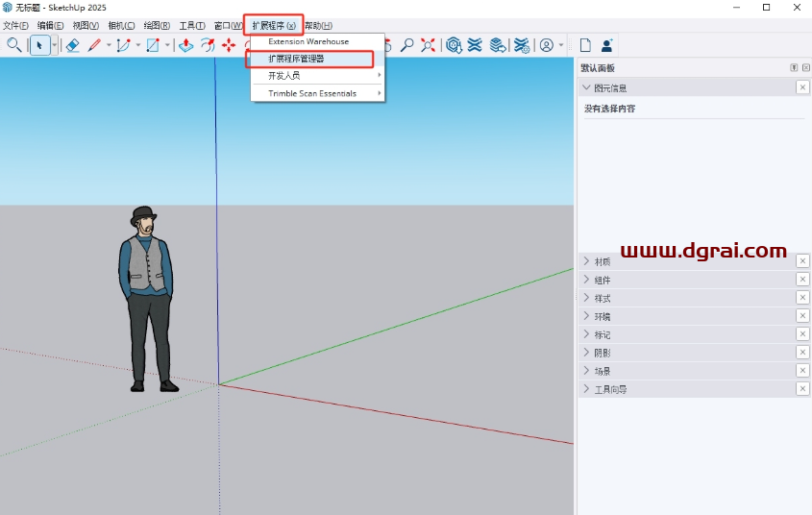Expand the 场景 panel

586,371
